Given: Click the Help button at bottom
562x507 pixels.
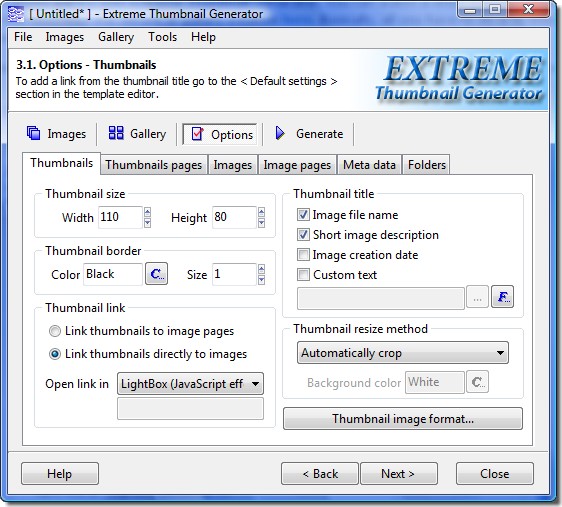Looking at the screenshot, I should 60,474.
